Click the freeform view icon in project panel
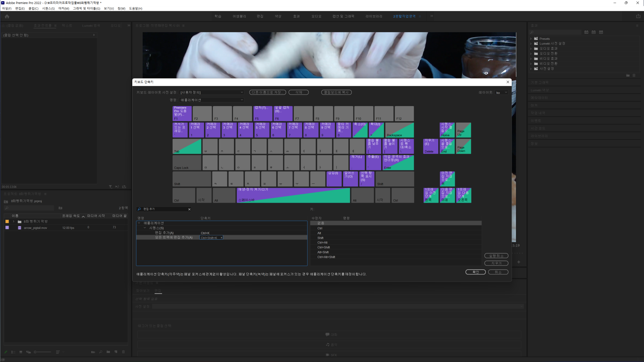Viewport: 644px width, 362px height. (28, 352)
